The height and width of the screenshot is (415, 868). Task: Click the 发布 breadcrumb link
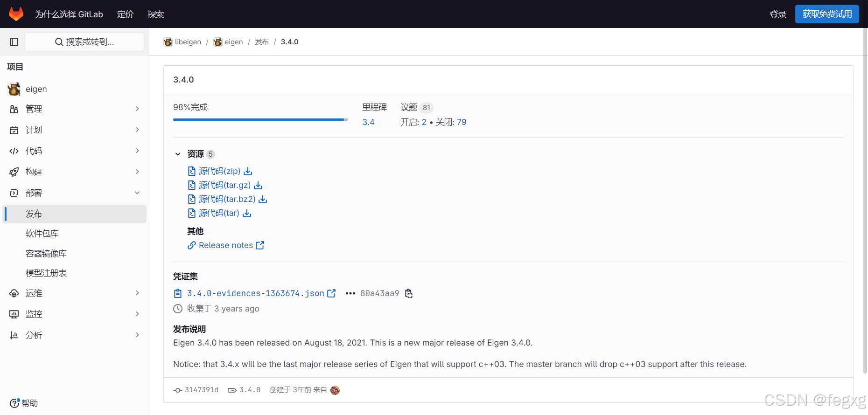click(x=262, y=42)
